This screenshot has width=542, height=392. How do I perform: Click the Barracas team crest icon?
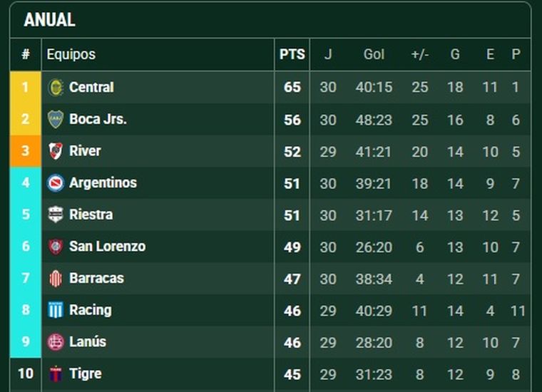[56, 279]
